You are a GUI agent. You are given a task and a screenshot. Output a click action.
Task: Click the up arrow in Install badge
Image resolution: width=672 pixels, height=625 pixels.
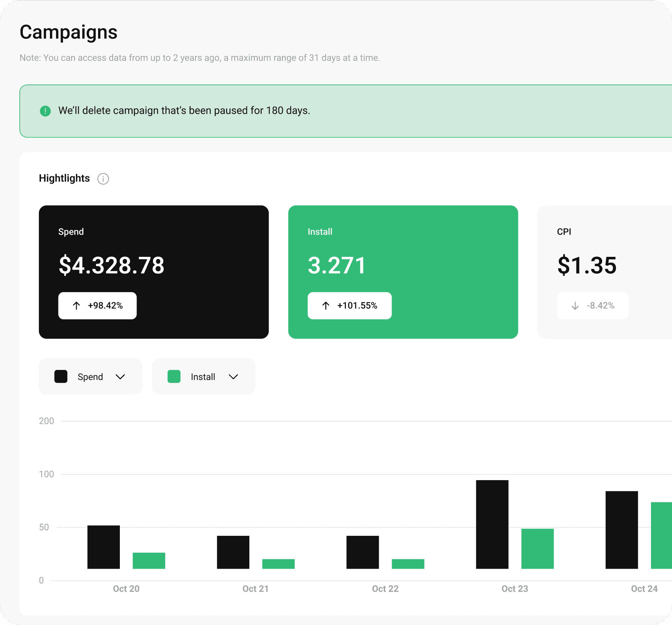(326, 306)
